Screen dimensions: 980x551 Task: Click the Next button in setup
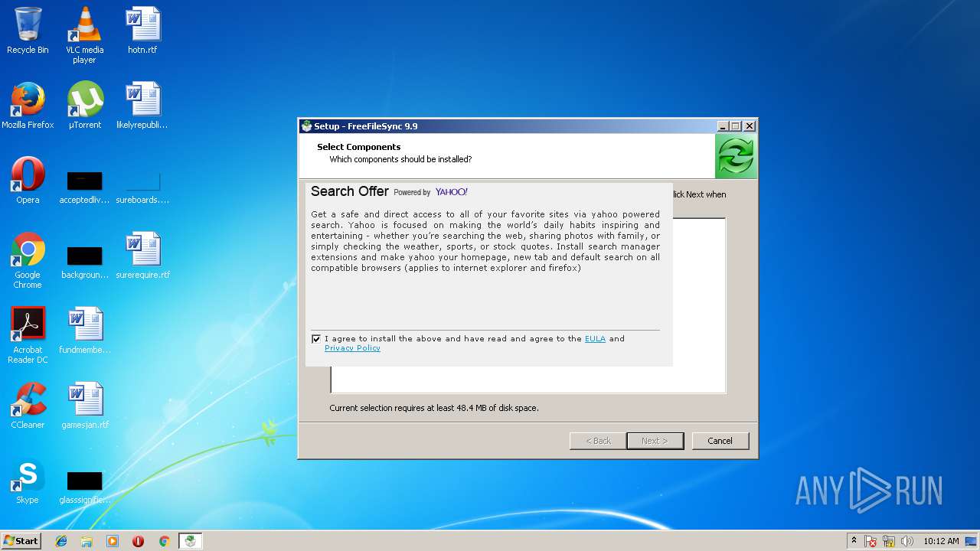click(x=655, y=441)
